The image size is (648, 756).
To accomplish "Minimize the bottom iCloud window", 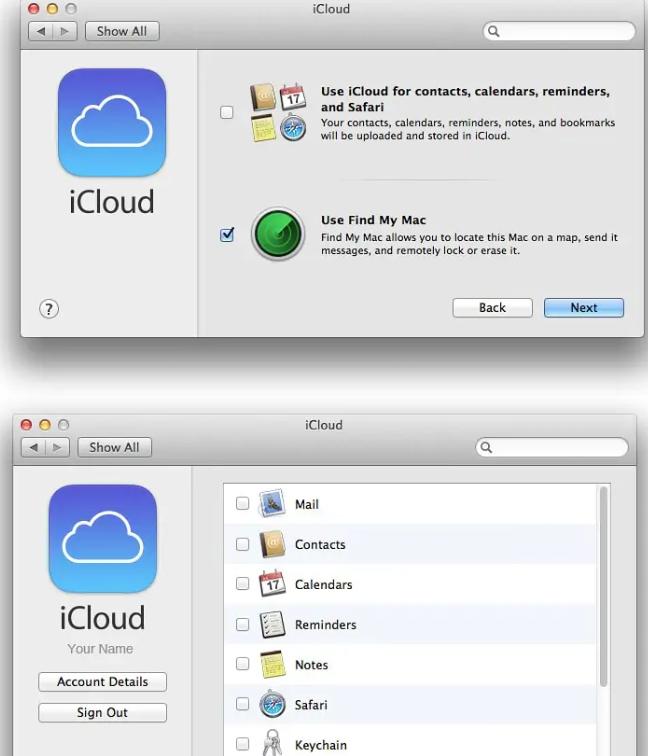I will click(x=45, y=425).
